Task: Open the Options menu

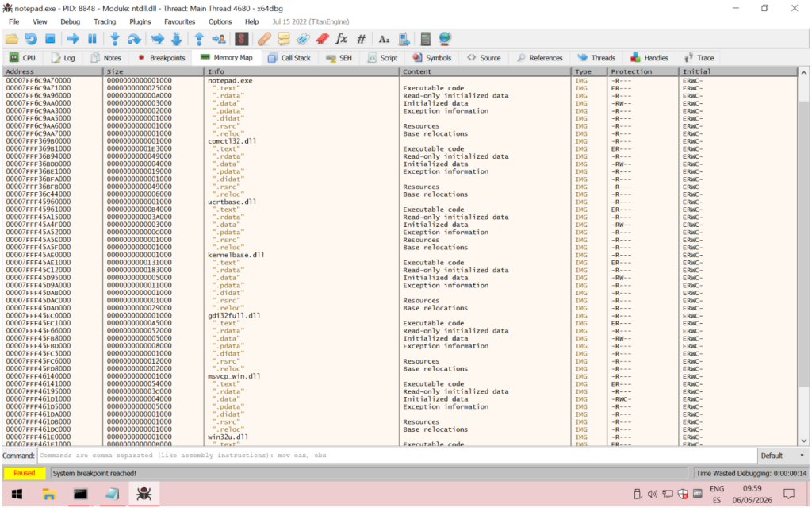Action: coord(220,21)
